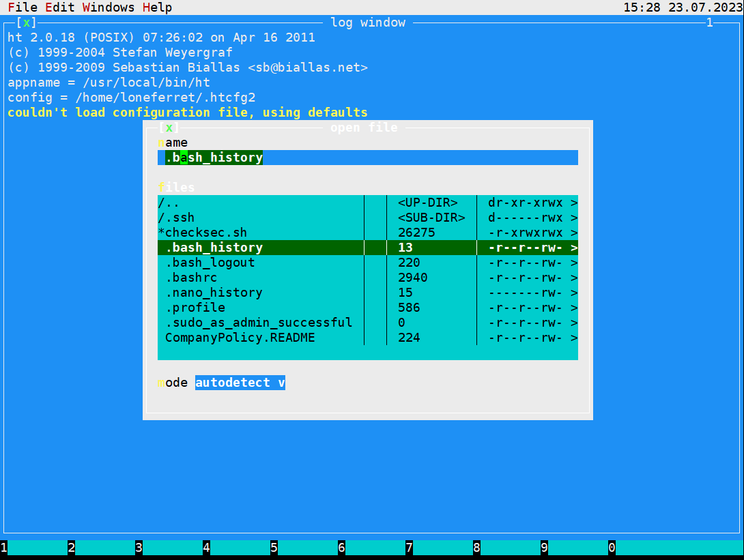Click the name input field showing .bash_history
744x560 pixels.
(369, 158)
